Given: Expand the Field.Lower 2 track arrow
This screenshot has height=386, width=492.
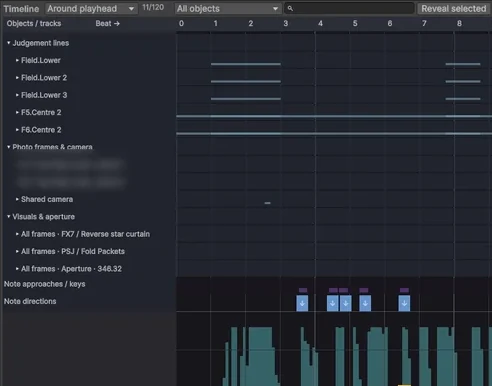Looking at the screenshot, I should [x=17, y=78].
